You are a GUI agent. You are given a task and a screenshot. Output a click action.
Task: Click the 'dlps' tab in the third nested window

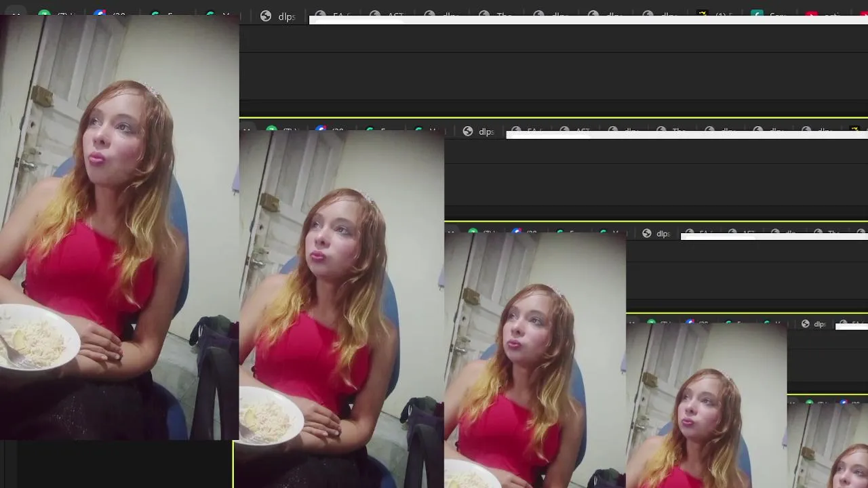(x=656, y=233)
